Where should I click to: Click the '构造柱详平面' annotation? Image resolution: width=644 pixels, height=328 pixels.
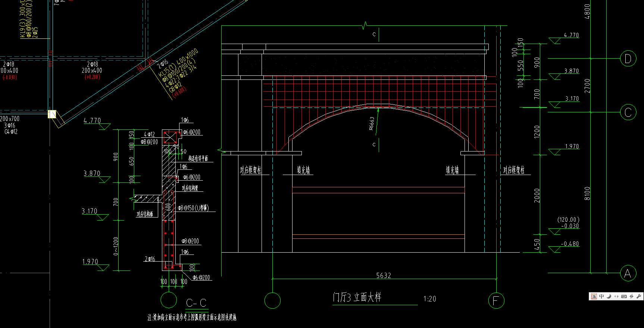198,159
